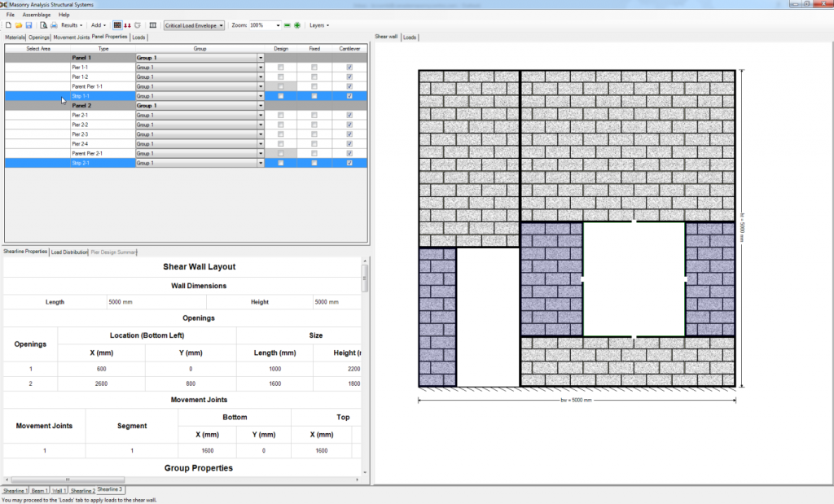Click the Open folder icon
The height and width of the screenshot is (504, 834).
pyautogui.click(x=18, y=25)
